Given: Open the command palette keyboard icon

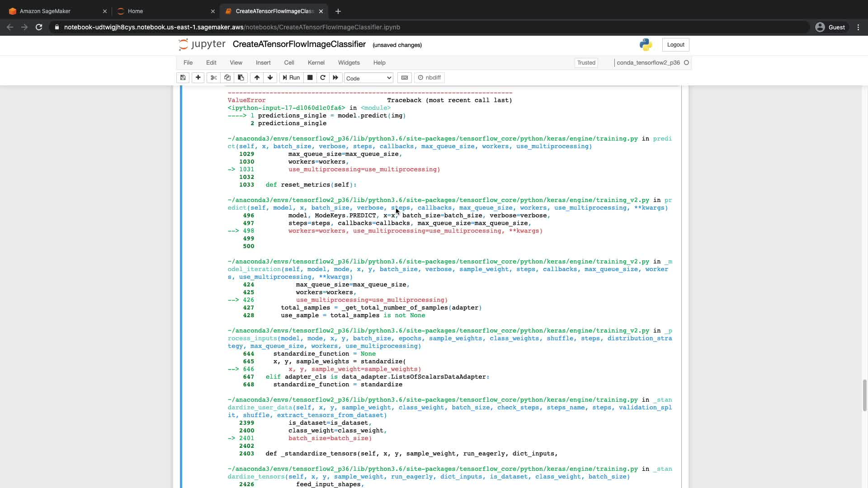Looking at the screenshot, I should (x=405, y=78).
